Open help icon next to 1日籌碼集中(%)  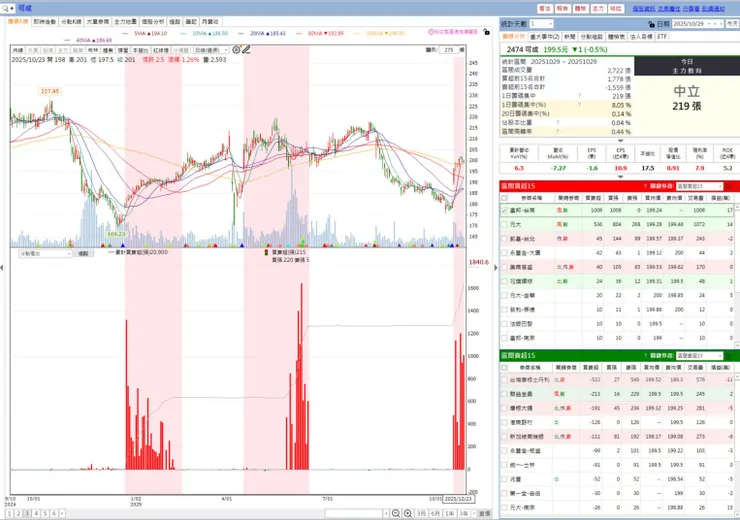579,105
